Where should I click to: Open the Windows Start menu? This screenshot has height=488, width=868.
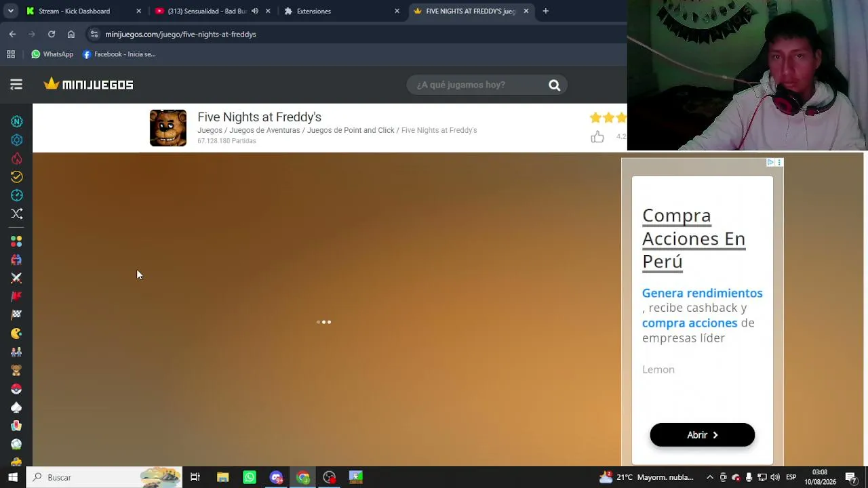[13, 477]
